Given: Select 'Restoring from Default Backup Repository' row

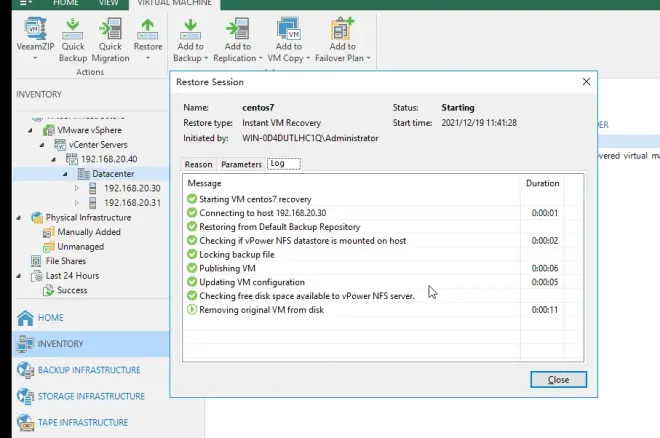Looking at the screenshot, I should tap(383, 227).
